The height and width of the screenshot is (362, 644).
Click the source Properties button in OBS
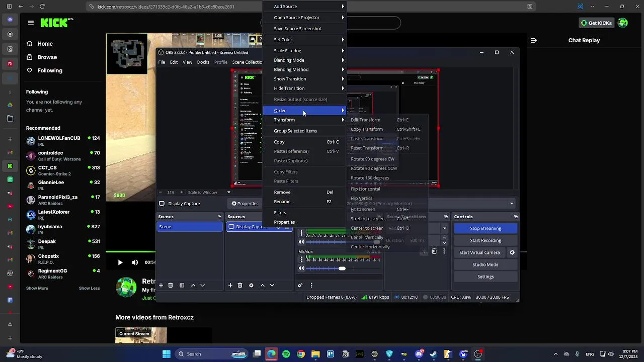(245, 204)
